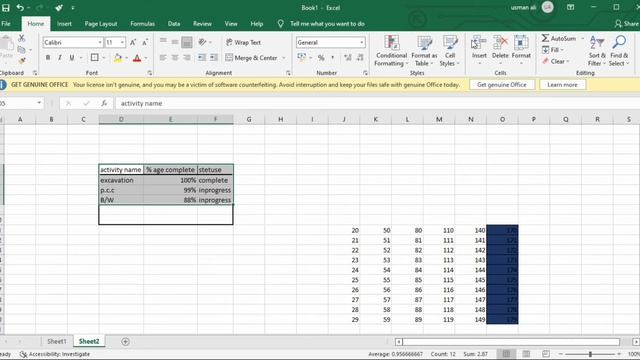This screenshot has width=640, height=360.
Task: Click the Share button
Action: pos(627,24)
